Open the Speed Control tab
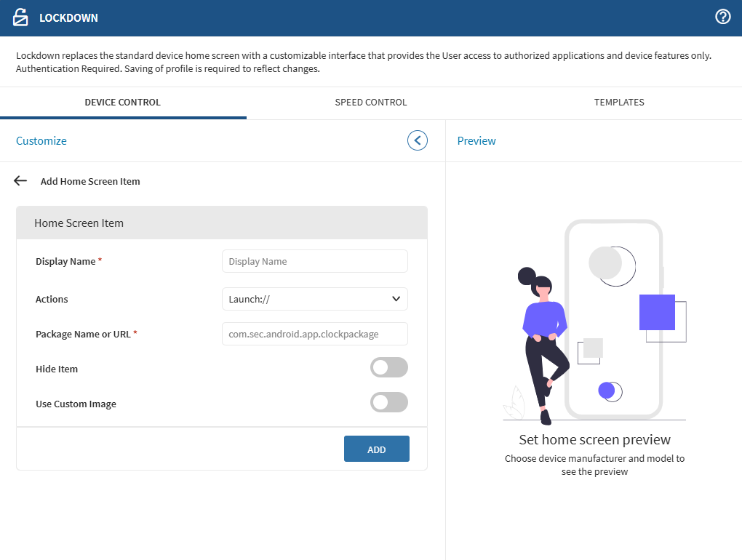 coord(370,103)
